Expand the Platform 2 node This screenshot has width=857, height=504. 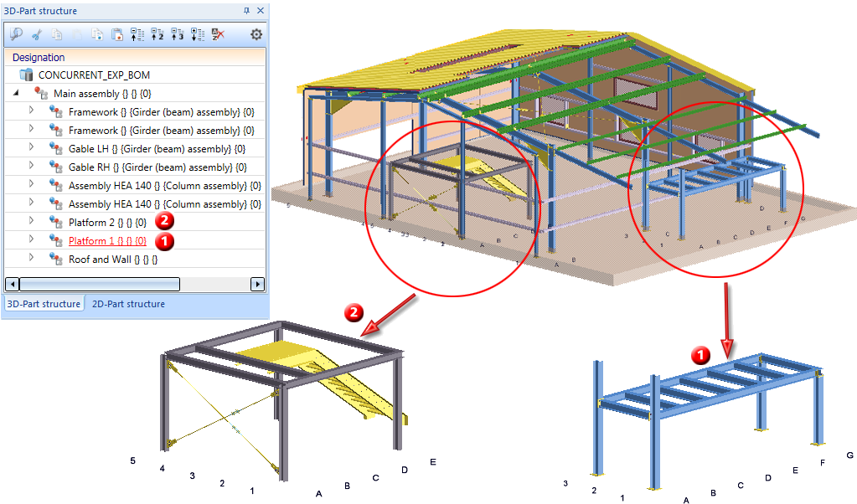pos(31,220)
